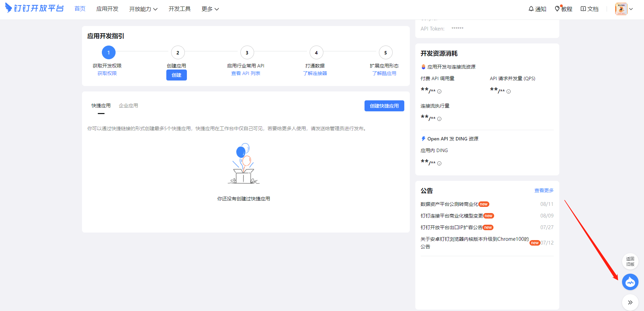Open 查看 API 列表 link
The height and width of the screenshot is (311, 644).
[x=246, y=73]
